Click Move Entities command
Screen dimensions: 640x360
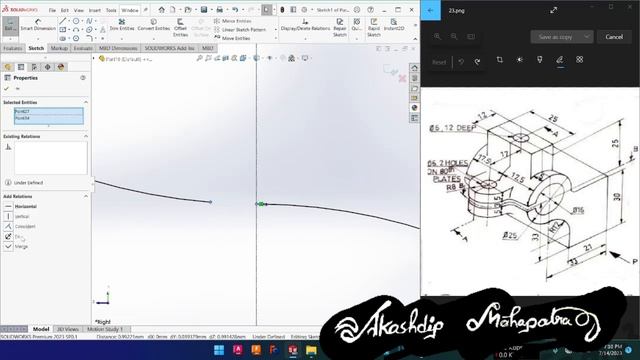(x=232, y=38)
